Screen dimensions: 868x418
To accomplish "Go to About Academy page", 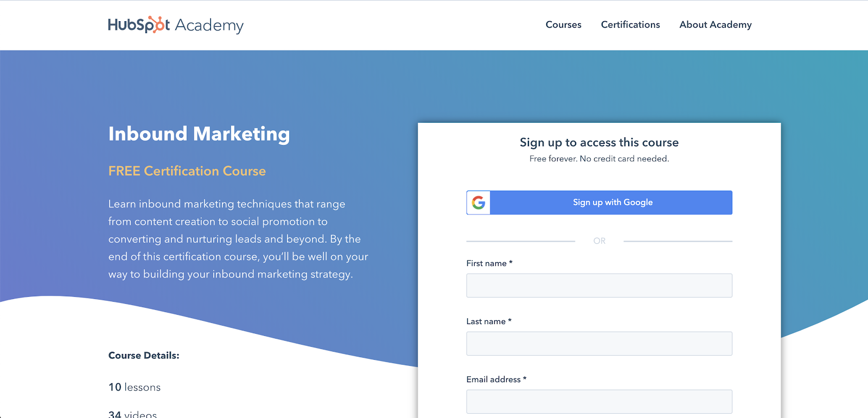I will point(716,25).
